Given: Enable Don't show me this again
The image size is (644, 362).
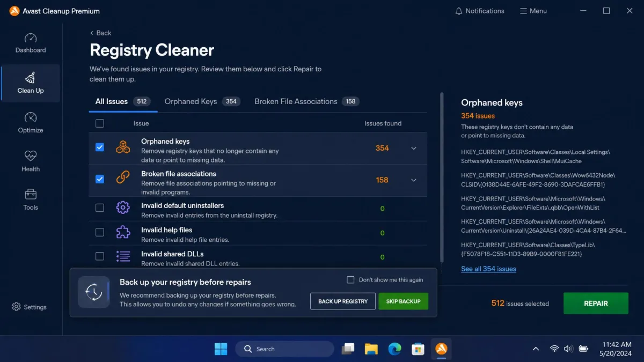Looking at the screenshot, I should 350,279.
